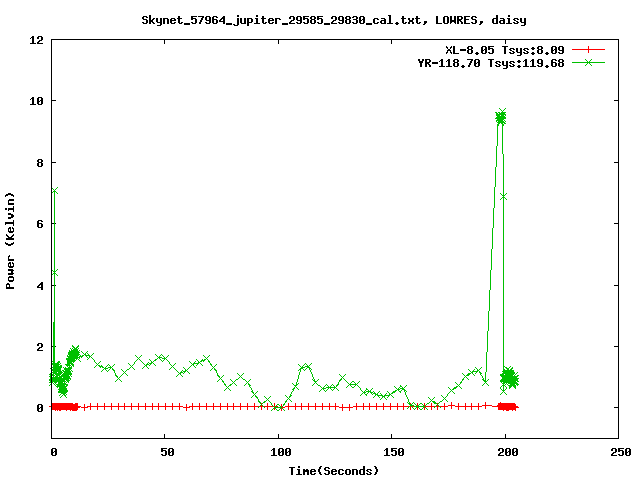Click the green YR legend line sample
Viewport: 640px width, 480px height.
(x=588, y=63)
